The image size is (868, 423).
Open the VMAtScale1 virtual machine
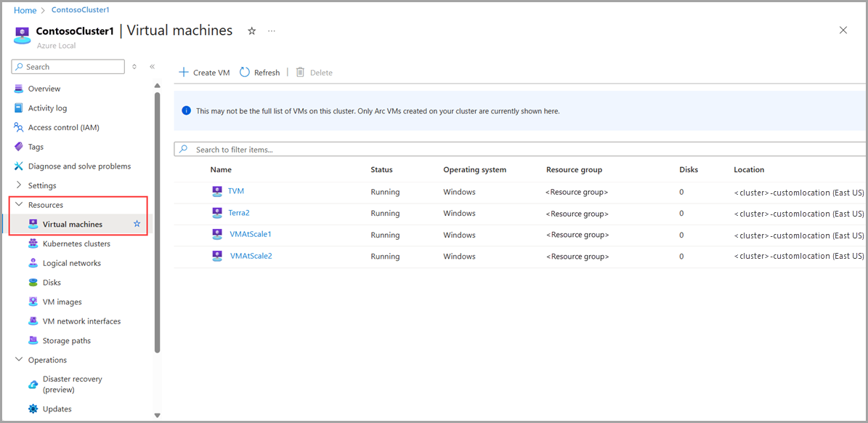click(x=250, y=234)
